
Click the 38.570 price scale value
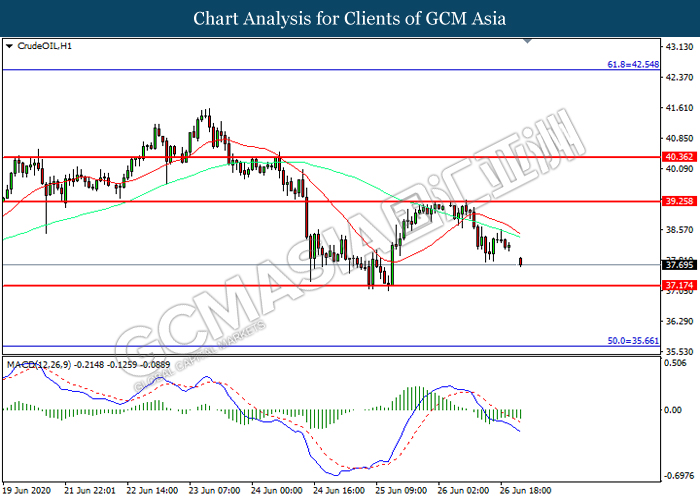(679, 230)
